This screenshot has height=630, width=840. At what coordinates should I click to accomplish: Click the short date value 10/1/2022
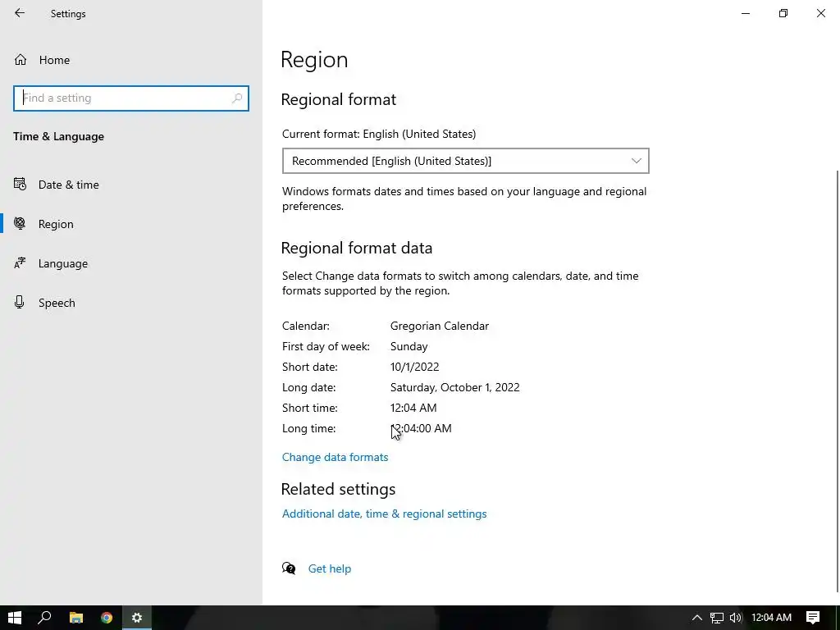(x=414, y=367)
